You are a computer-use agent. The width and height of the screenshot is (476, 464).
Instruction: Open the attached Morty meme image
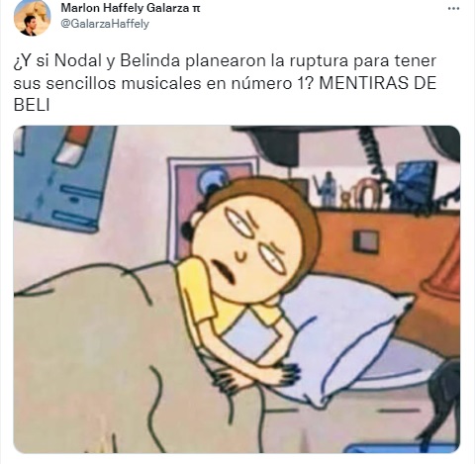[x=237, y=289]
